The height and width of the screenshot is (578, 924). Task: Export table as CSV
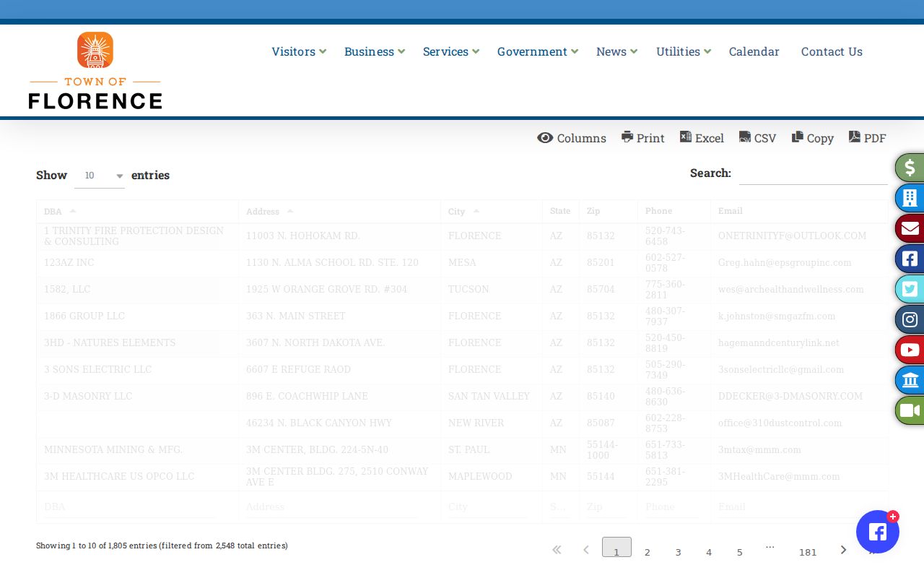[757, 138]
